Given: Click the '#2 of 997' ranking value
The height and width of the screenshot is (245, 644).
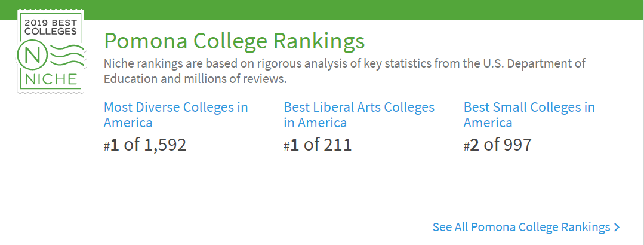Looking at the screenshot, I should click(x=497, y=145).
